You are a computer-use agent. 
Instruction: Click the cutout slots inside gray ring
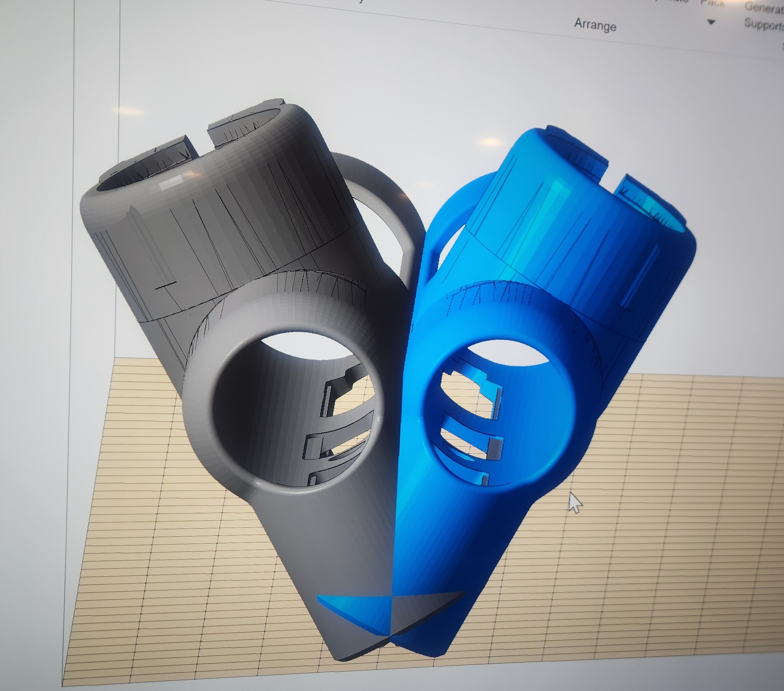341,426
